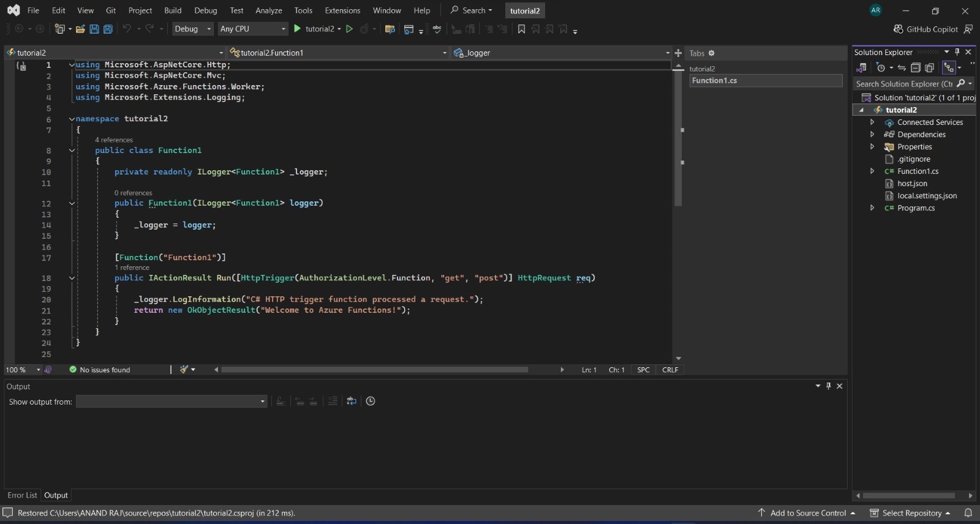Screen dimensions: 980x524
Task: Open the tutorial2 project navigation dropdown
Action: tap(115, 53)
